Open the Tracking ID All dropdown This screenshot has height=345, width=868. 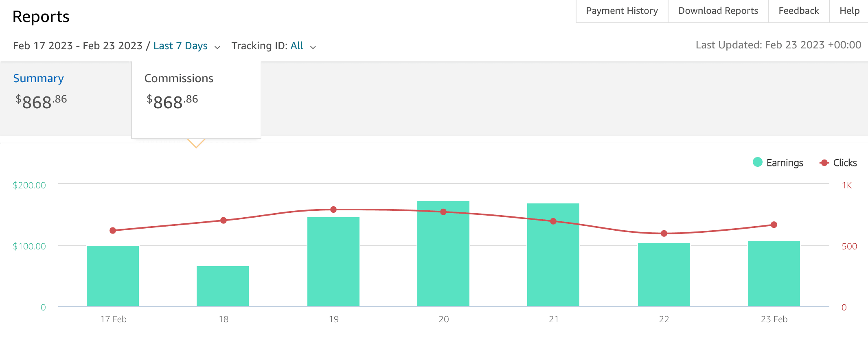click(x=297, y=46)
